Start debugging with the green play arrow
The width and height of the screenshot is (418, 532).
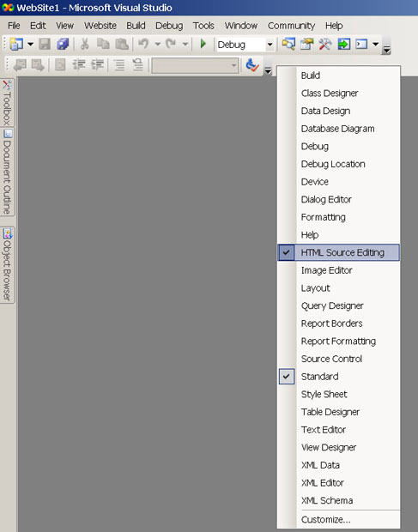[x=203, y=44]
